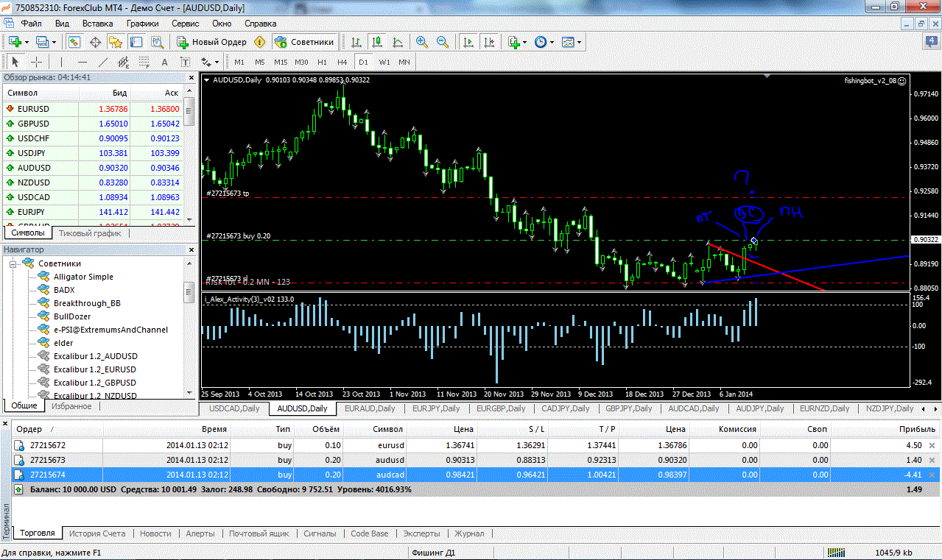The height and width of the screenshot is (560, 942).
Task: Switch chart to line chart mode
Action: pos(398,42)
